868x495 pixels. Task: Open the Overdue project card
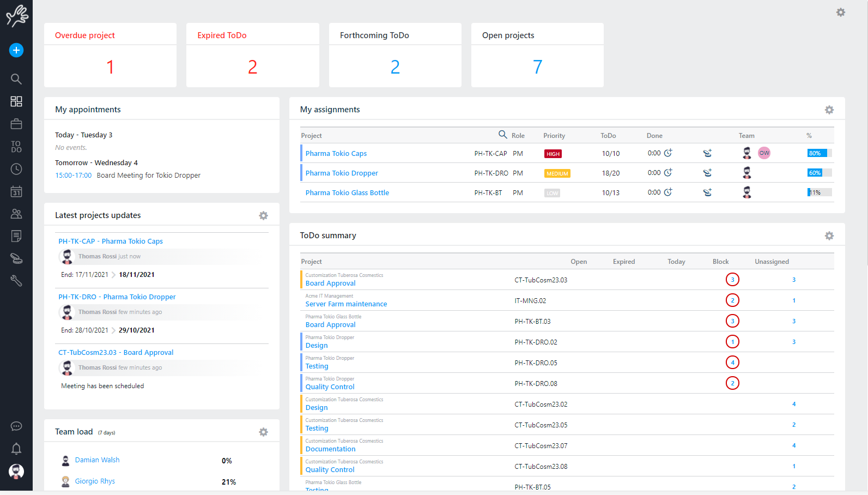[x=110, y=55]
